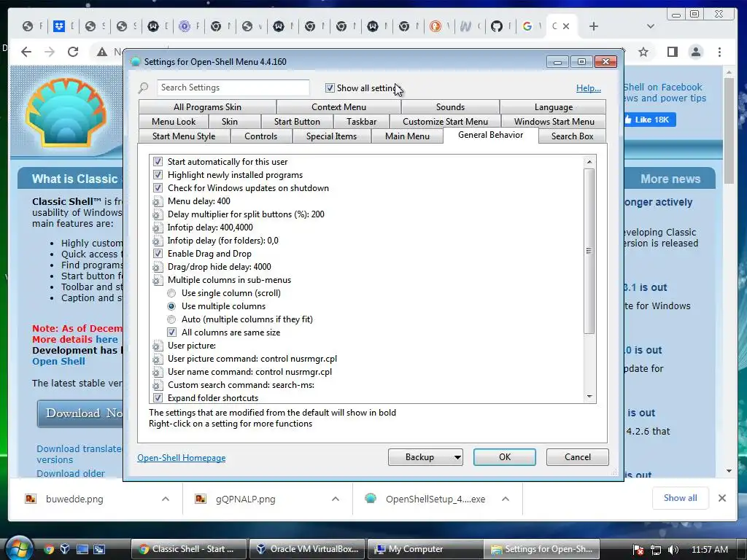Open the Special Items tab

pos(332,136)
